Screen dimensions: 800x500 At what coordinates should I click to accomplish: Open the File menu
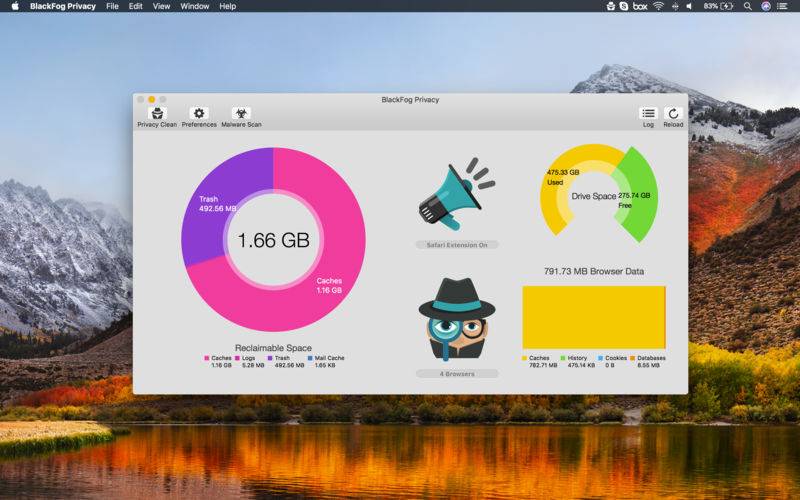pyautogui.click(x=112, y=6)
